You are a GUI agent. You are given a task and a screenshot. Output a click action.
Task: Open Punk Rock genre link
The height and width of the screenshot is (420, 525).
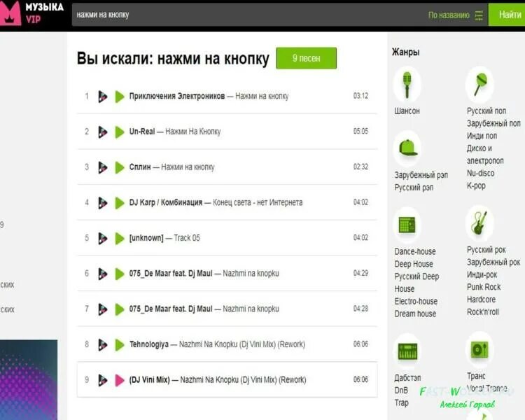pos(484,287)
